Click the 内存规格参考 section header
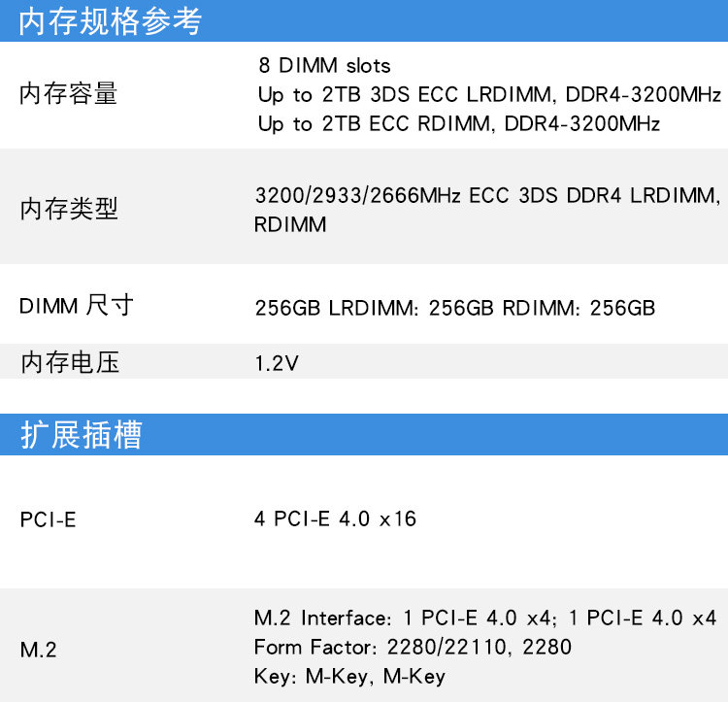Image resolution: width=728 pixels, height=702 pixels. pos(110,21)
